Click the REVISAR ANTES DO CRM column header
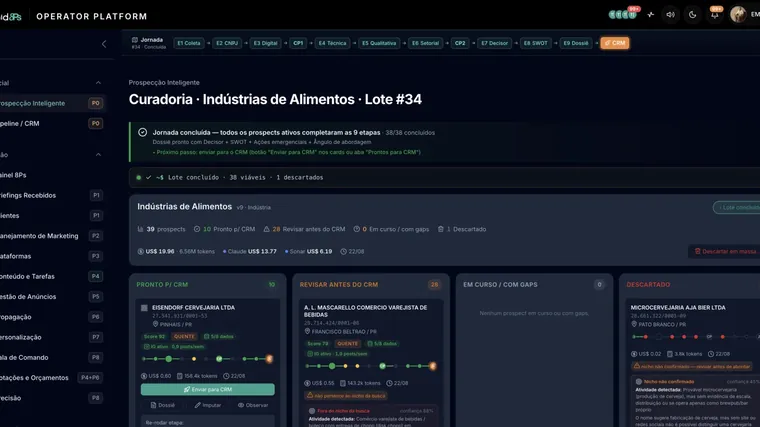This screenshot has width=760, height=427. point(339,285)
